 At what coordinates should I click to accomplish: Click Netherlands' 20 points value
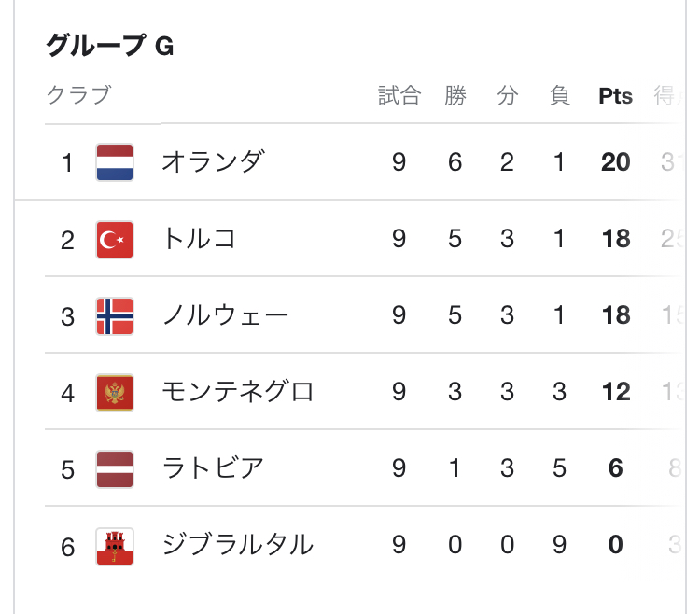click(x=615, y=162)
